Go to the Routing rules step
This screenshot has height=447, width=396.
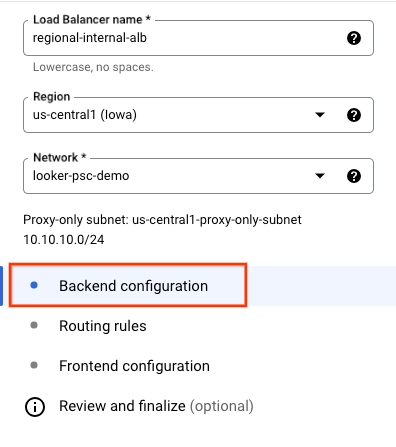point(103,326)
